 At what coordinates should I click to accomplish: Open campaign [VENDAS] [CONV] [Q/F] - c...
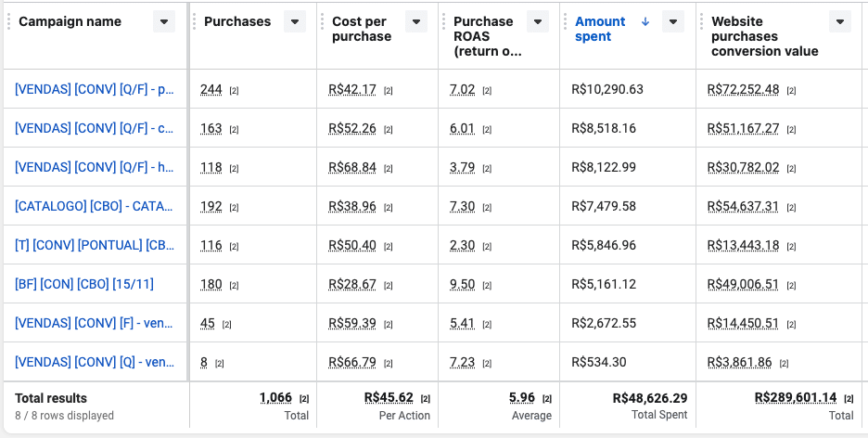click(x=94, y=128)
